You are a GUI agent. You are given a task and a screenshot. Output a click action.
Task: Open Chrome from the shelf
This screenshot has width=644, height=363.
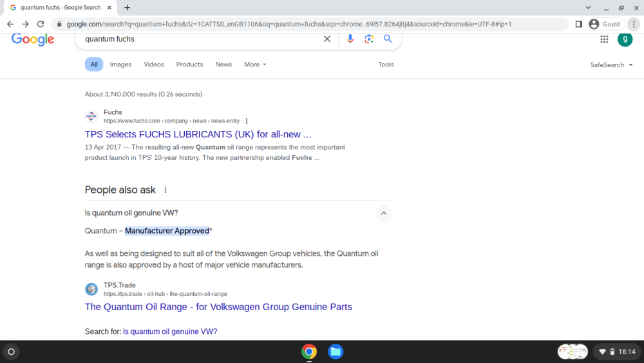coord(309,352)
